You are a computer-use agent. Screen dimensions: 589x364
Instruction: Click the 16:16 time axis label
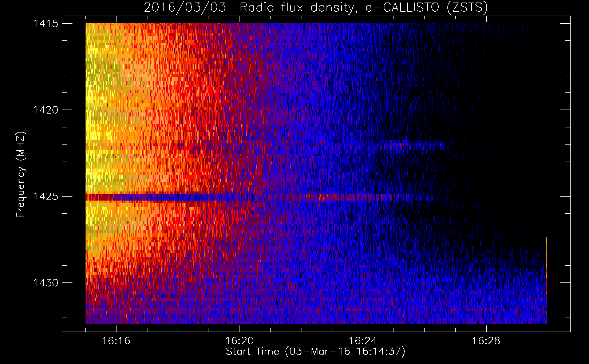coord(116,341)
